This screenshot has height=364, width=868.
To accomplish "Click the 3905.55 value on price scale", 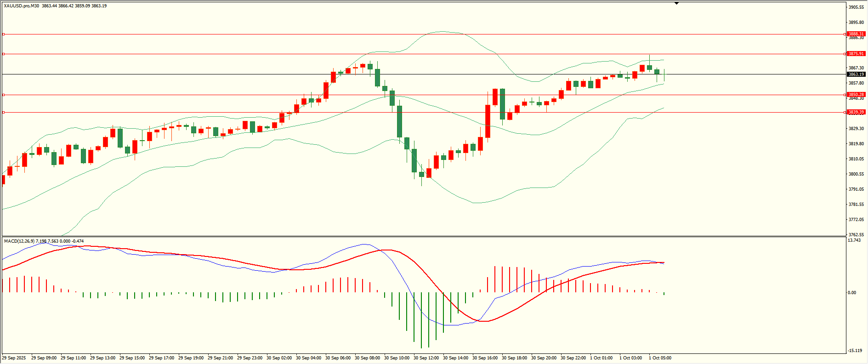I will (856, 7).
